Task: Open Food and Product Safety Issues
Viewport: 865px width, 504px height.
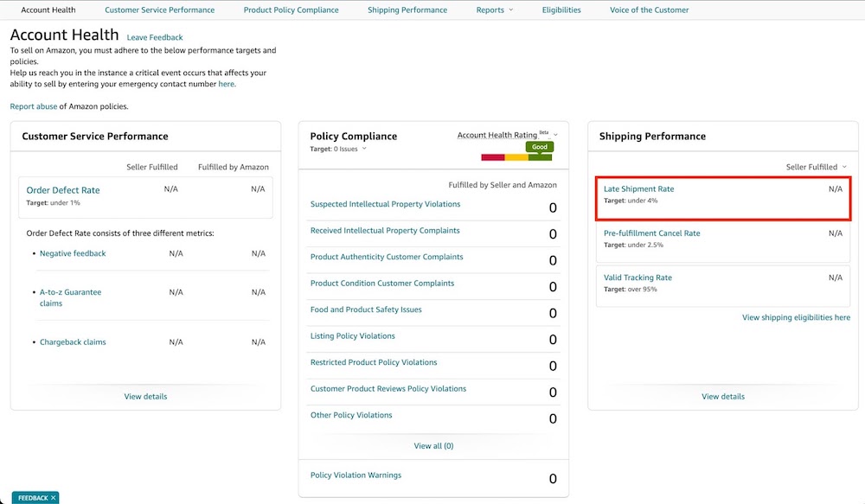Action: (x=366, y=309)
